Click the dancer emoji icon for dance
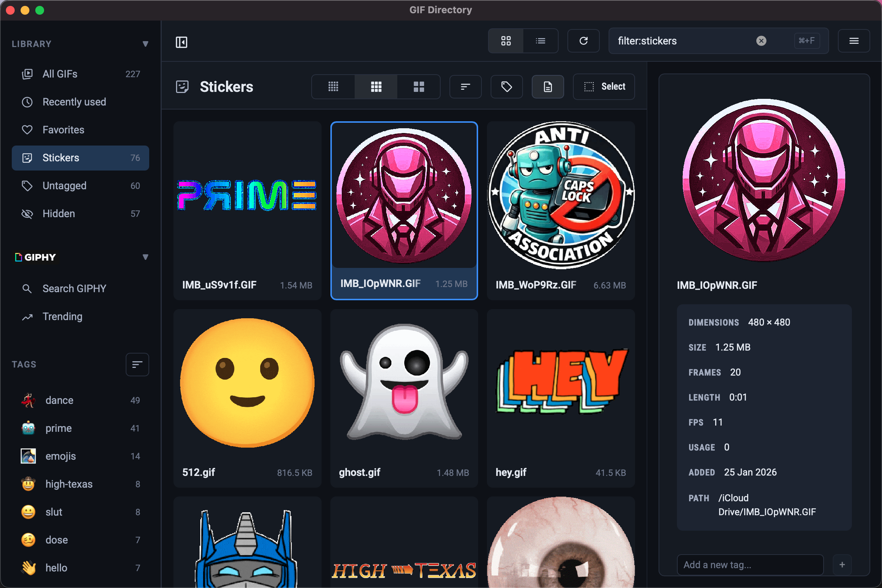882x588 pixels. tap(28, 400)
